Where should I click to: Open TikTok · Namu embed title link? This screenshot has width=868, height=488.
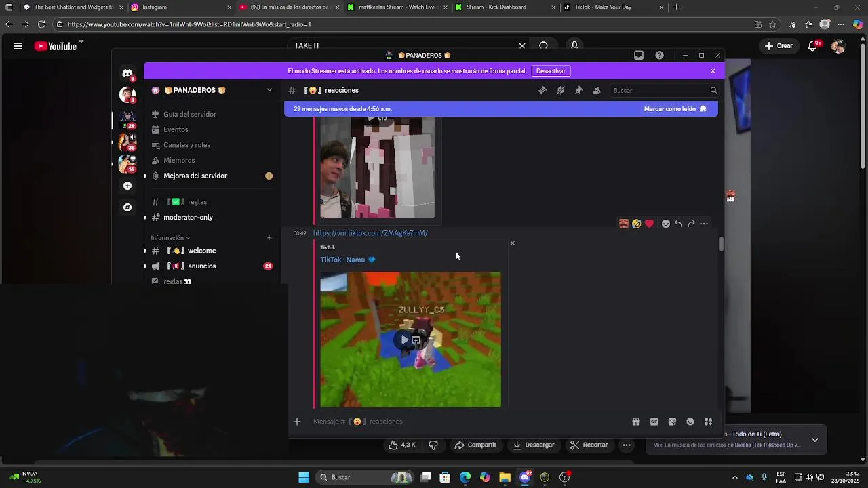coord(347,260)
